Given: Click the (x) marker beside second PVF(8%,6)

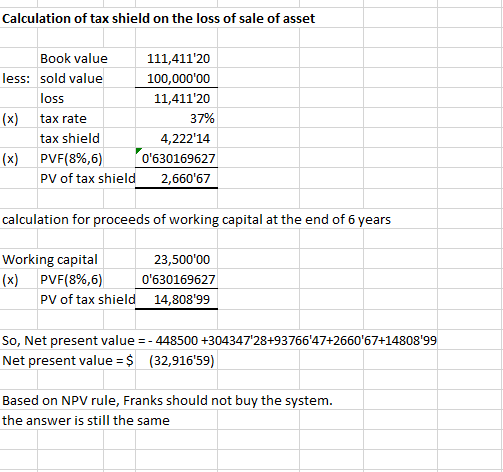Looking at the screenshot, I should pyautogui.click(x=10, y=280).
